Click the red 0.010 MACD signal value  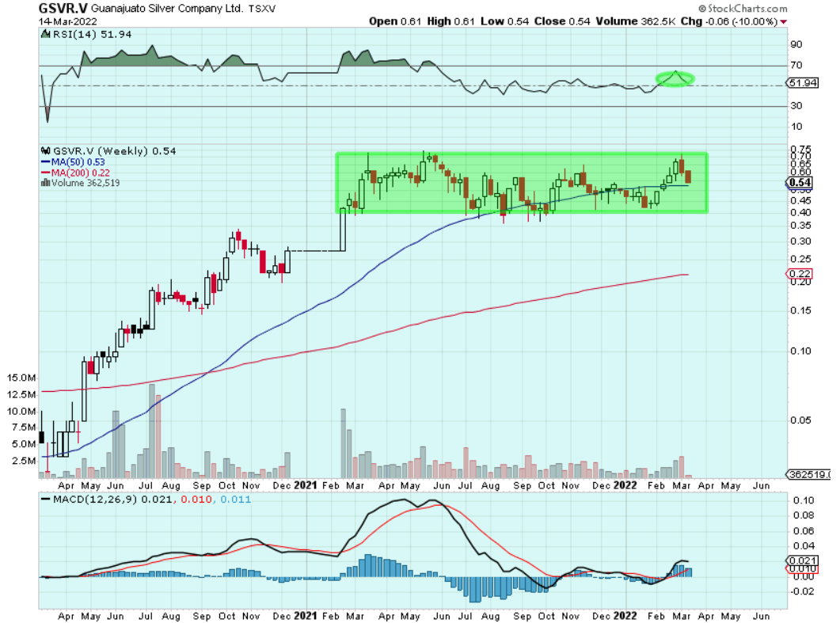coord(196,500)
